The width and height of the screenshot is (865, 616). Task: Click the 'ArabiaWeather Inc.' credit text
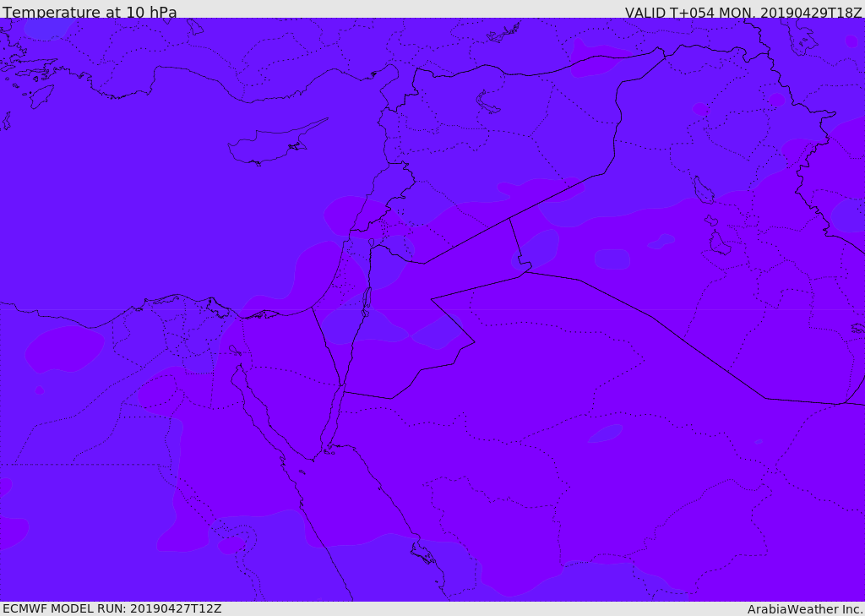[805, 609]
